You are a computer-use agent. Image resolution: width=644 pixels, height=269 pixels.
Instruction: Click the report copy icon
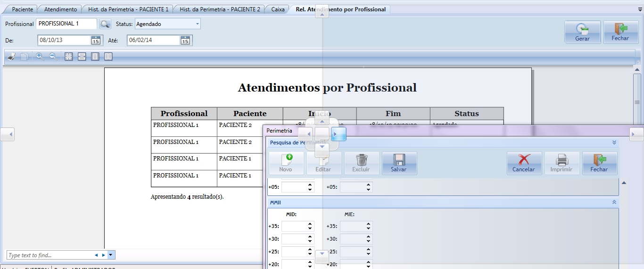pyautogui.click(x=24, y=57)
